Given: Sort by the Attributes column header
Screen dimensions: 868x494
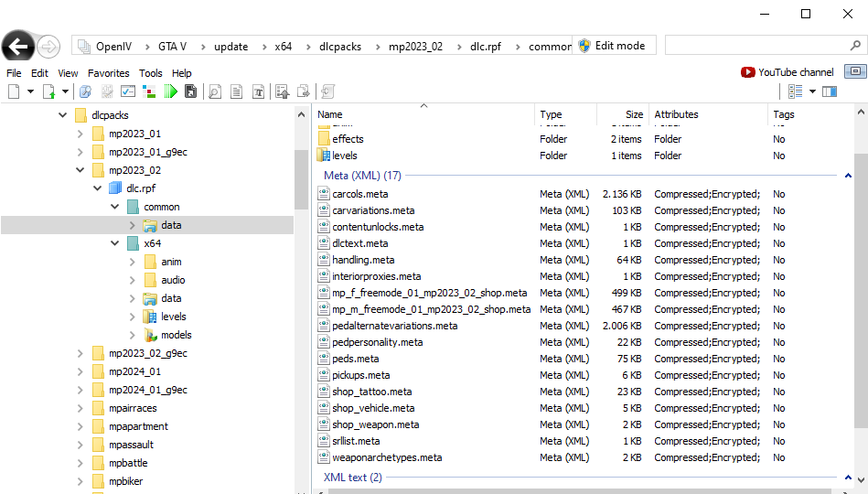Looking at the screenshot, I should (707, 114).
